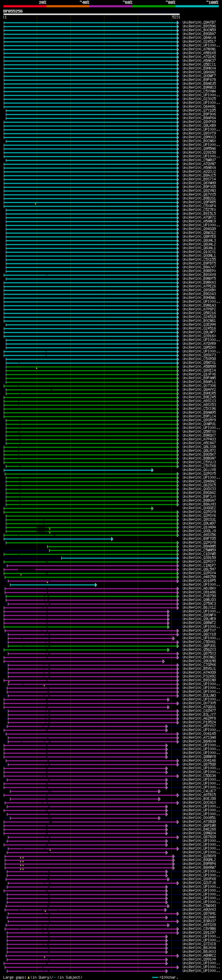Select hit label UniRef100_B9F806
The height and width of the screenshot is (980, 222).
pos(199,114)
